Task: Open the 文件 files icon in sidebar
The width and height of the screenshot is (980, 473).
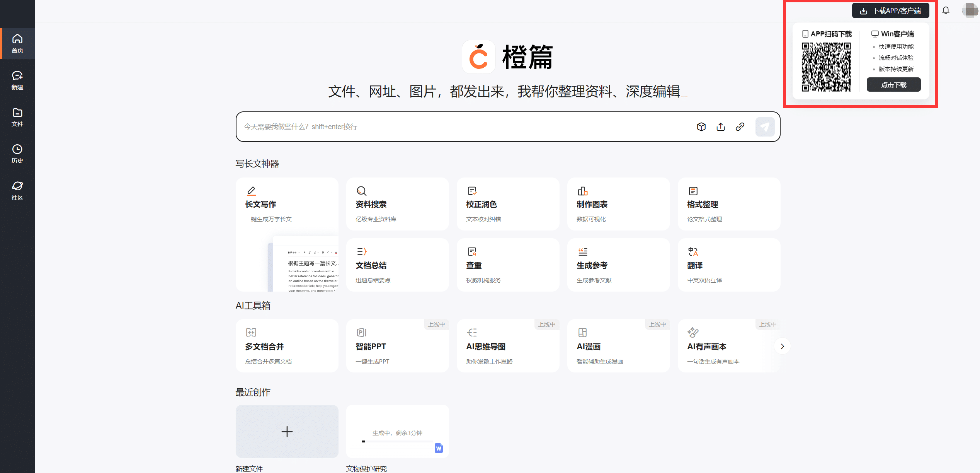Action: click(x=17, y=113)
